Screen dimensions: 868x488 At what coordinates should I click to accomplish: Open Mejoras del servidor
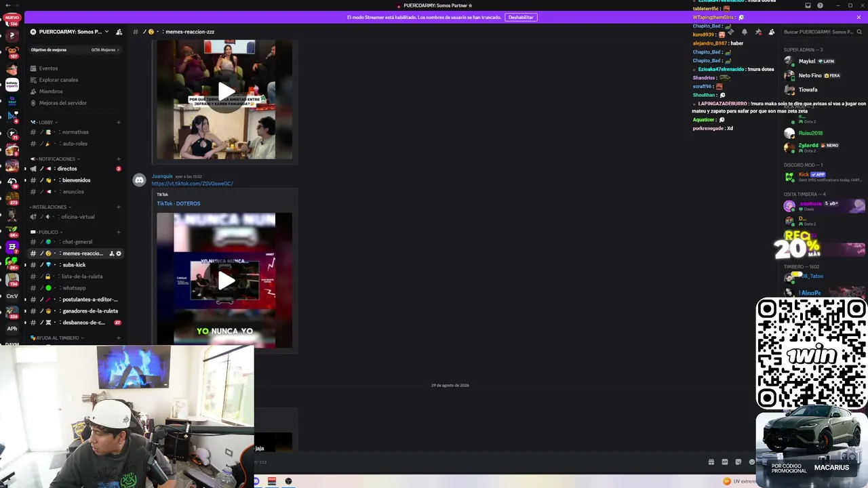75,103
